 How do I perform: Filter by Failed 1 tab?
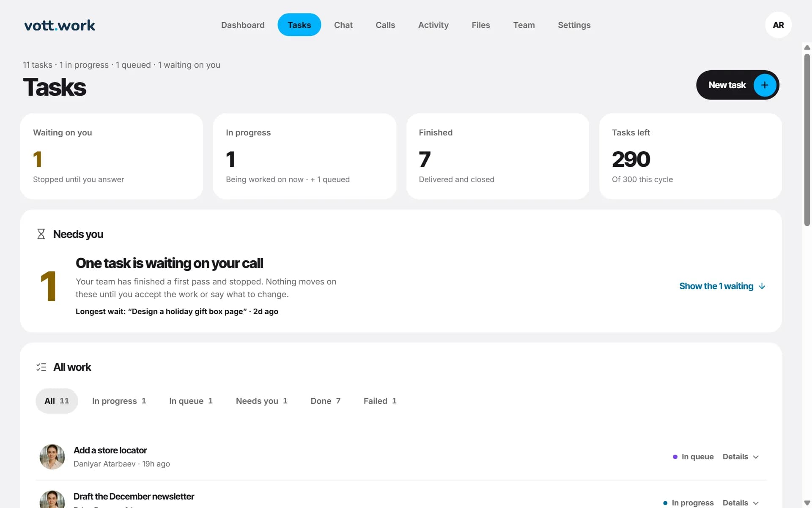[x=380, y=401]
